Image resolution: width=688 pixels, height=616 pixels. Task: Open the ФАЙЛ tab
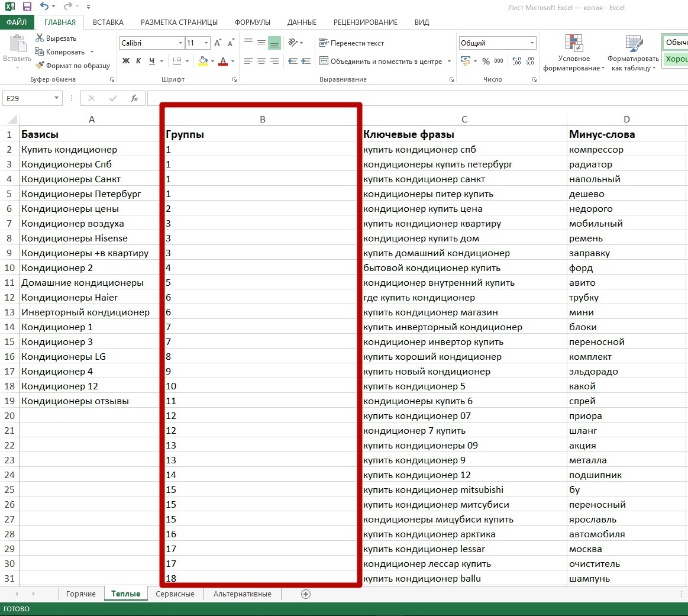pos(17,22)
